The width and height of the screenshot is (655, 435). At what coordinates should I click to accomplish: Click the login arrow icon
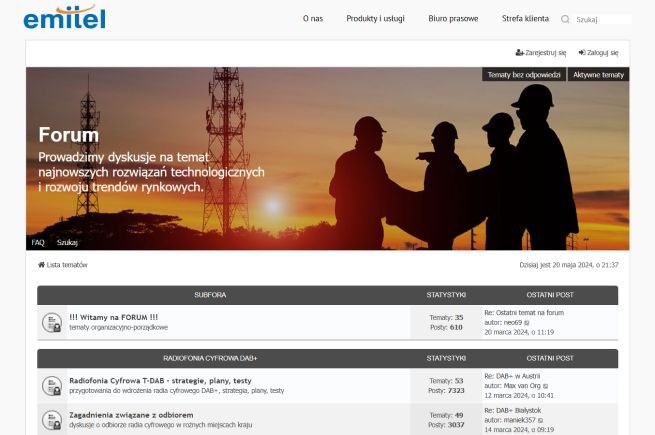(582, 53)
